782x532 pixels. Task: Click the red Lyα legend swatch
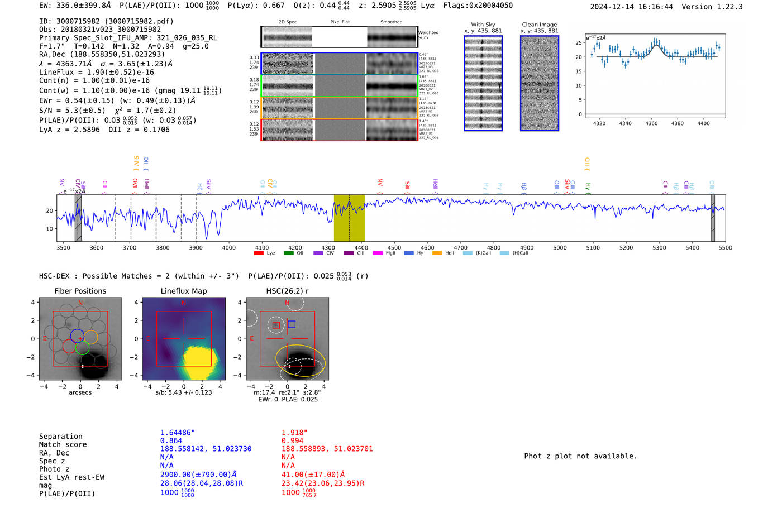click(x=259, y=253)
